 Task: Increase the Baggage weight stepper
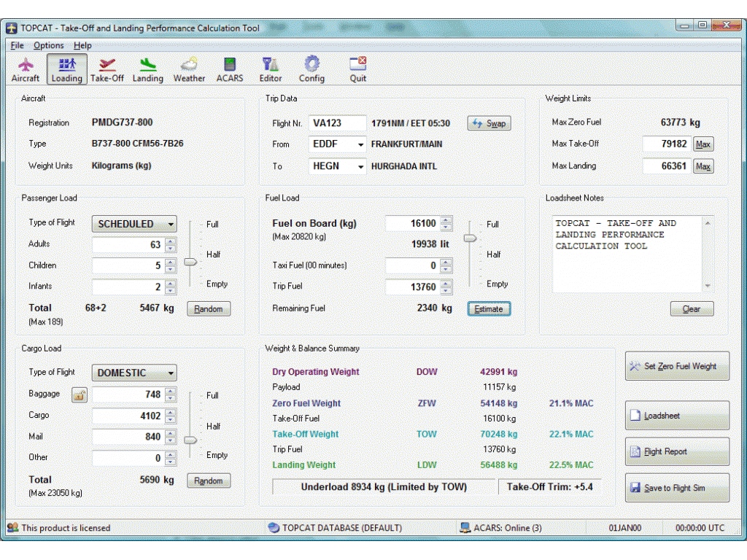(170, 391)
